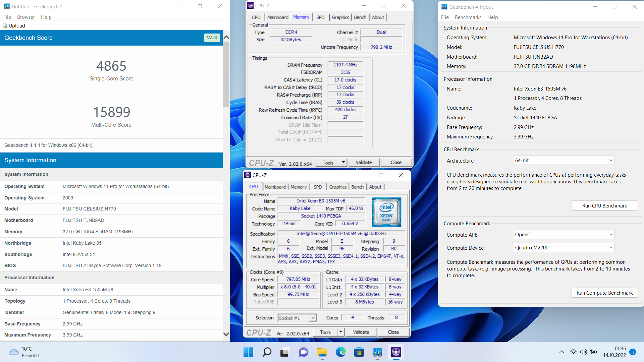The image size is (644, 362).
Task: Select CPU tab in upper CPU-Z
Action: coord(256,17)
